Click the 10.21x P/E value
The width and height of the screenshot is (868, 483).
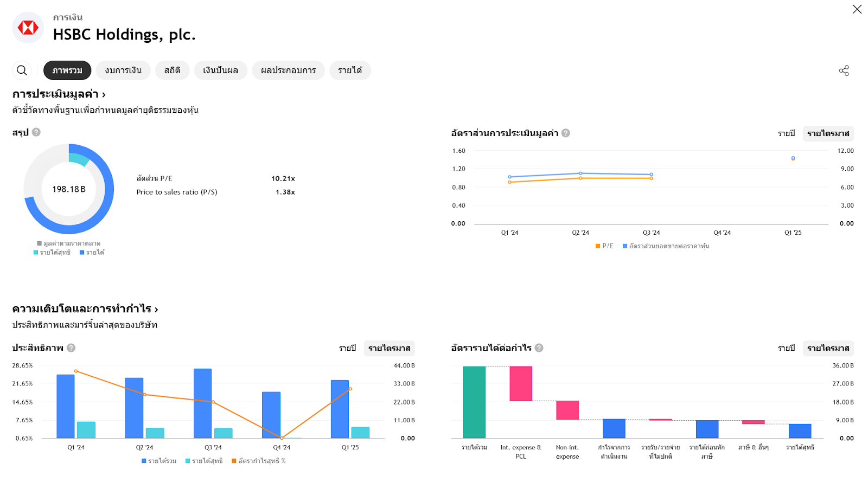click(283, 178)
